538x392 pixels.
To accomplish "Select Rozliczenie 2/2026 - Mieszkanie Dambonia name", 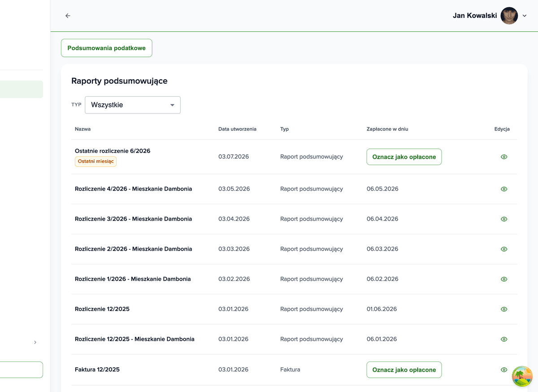I will (x=133, y=249).
